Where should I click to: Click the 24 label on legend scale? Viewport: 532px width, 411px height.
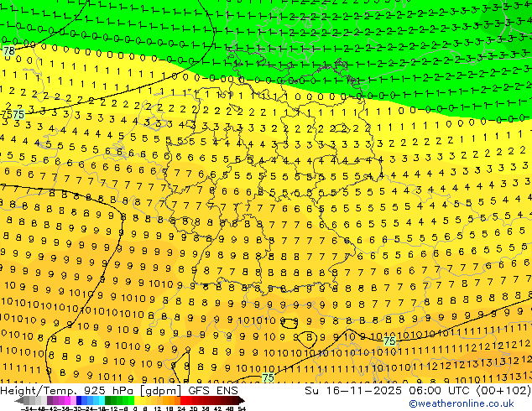point(181,408)
